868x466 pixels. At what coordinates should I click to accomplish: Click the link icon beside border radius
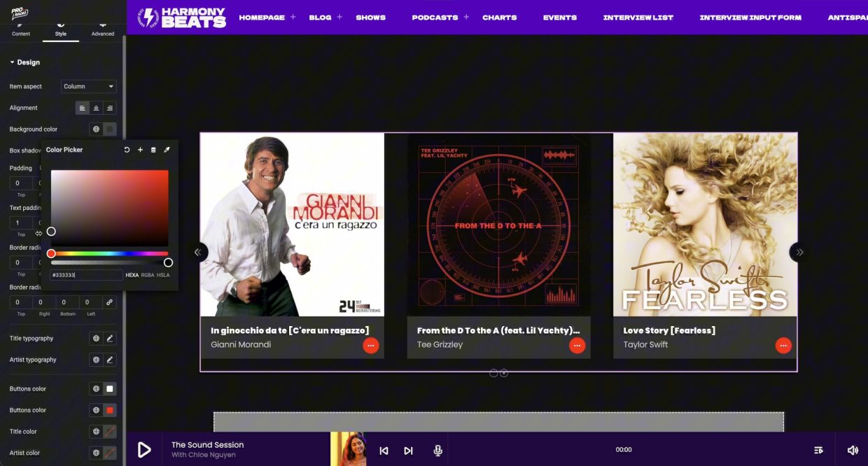(109, 302)
